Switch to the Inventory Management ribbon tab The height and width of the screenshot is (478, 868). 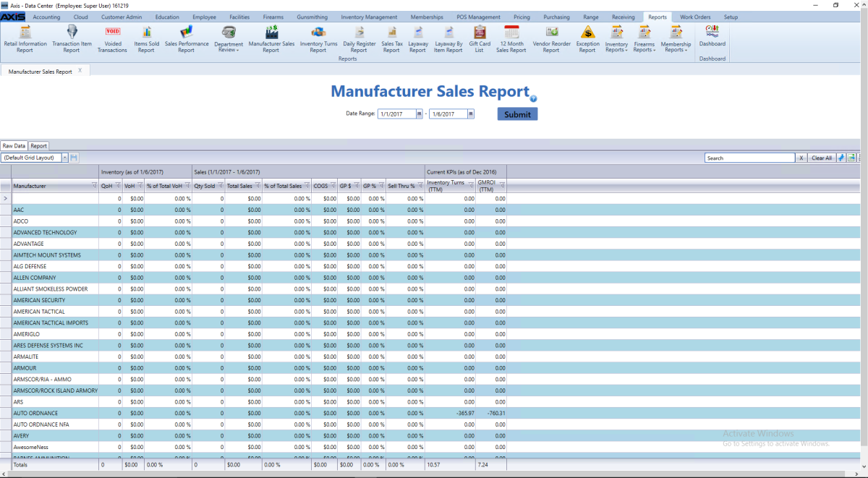pos(369,17)
